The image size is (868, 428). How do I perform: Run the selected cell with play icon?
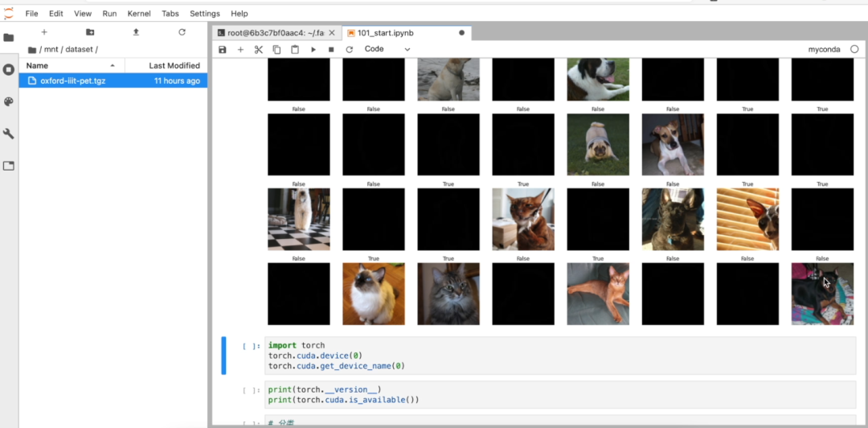click(x=313, y=49)
